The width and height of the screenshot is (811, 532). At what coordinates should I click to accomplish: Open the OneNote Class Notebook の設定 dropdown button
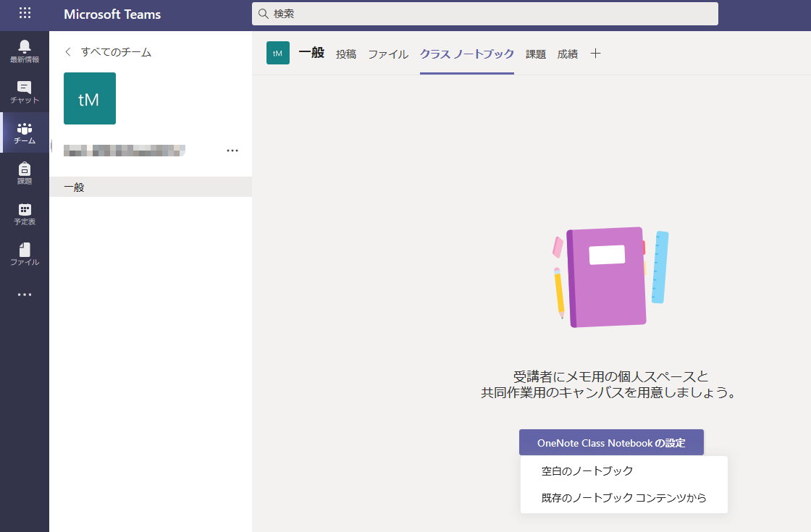pos(610,442)
